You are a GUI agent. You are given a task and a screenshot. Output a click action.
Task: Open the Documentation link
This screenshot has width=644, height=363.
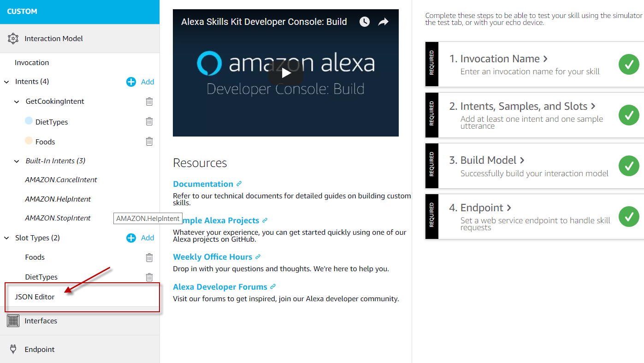click(203, 184)
